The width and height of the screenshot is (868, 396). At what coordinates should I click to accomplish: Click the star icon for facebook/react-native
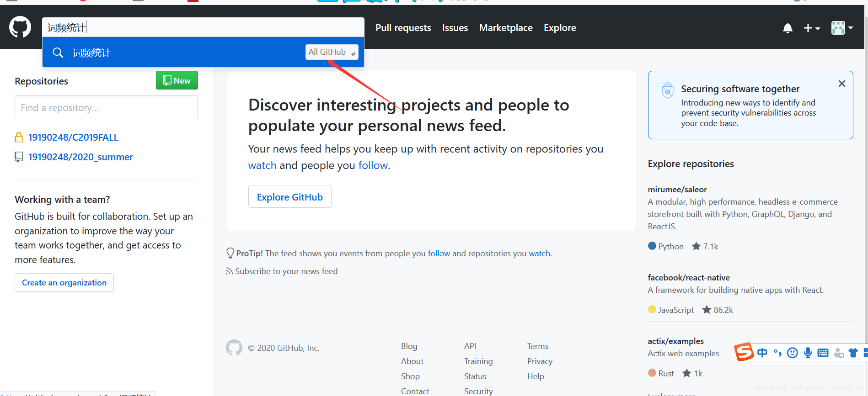[707, 310]
